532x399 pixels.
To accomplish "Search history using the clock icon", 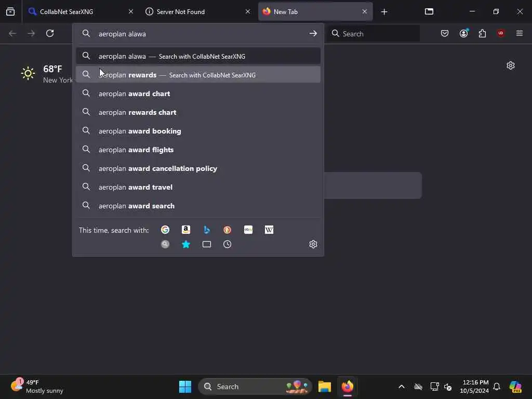I will click(228, 244).
